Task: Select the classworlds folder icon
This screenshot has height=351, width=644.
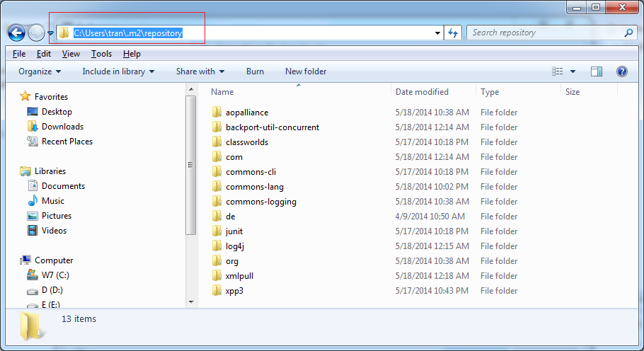Action: click(x=217, y=142)
